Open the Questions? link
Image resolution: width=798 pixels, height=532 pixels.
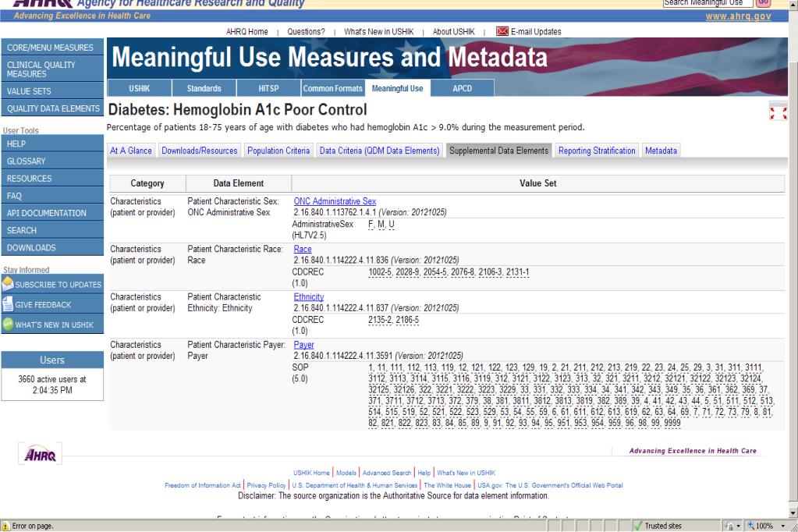(306, 31)
